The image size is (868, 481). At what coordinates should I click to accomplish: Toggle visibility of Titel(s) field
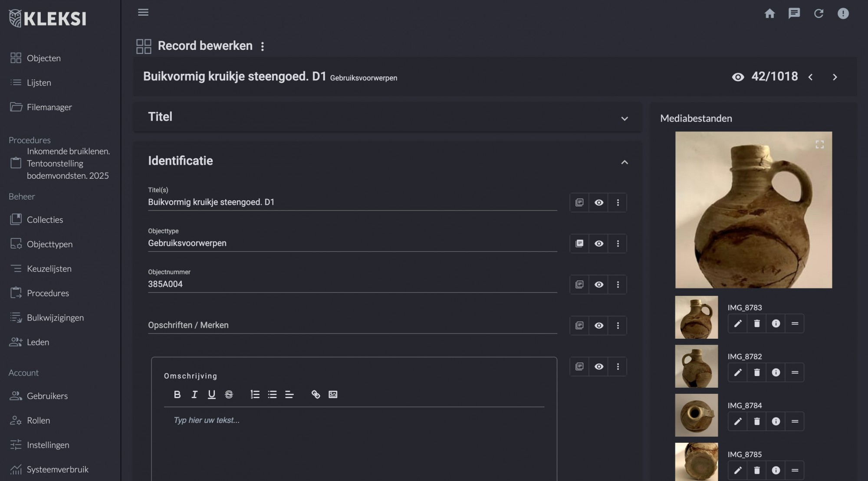click(598, 203)
